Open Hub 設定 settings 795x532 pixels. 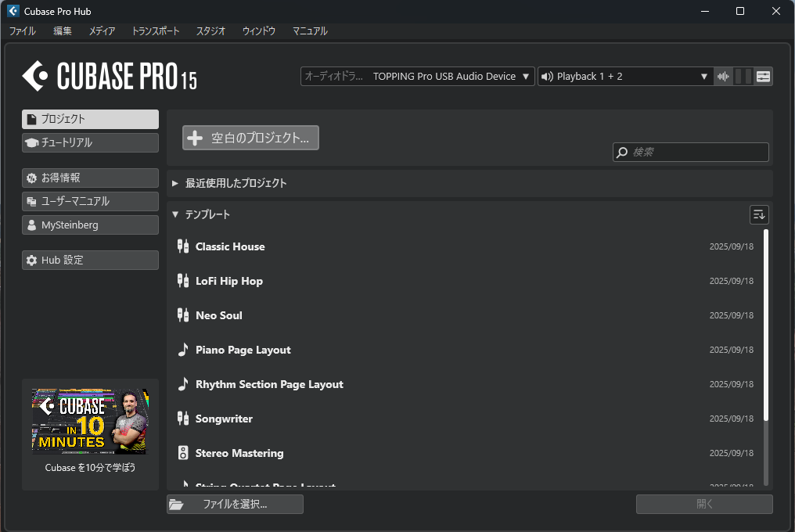(90, 261)
